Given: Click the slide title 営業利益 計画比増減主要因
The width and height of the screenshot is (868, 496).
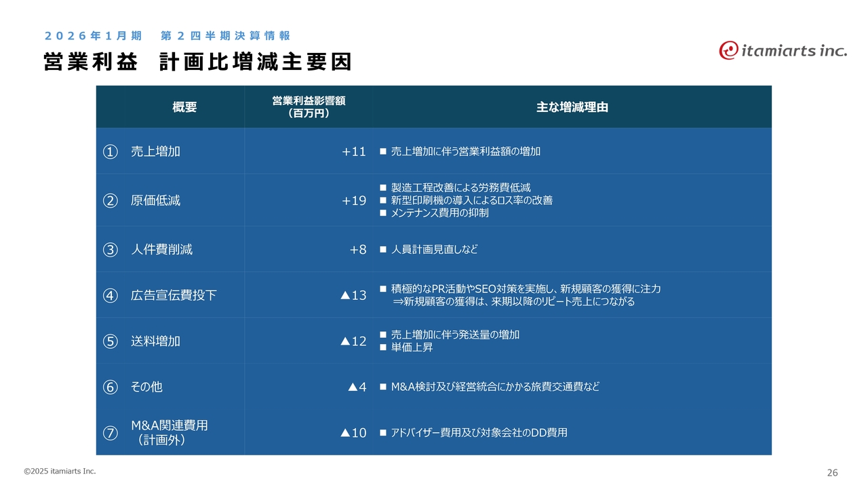Looking at the screenshot, I should pyautogui.click(x=197, y=62).
